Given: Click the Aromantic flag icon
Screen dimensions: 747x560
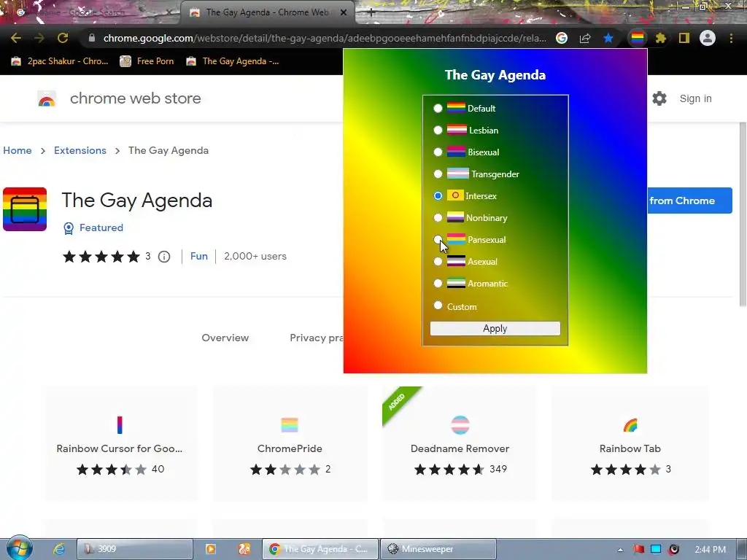Looking at the screenshot, I should click(x=456, y=283).
